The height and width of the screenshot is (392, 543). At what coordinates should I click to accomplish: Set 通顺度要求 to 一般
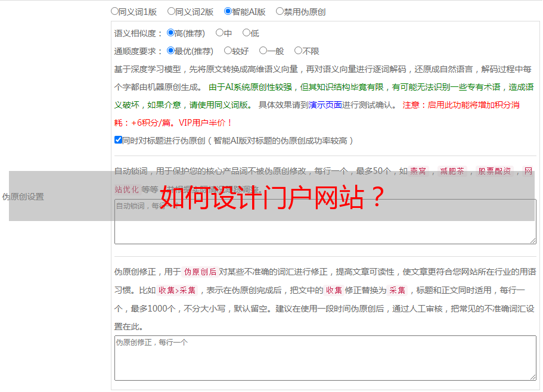tap(263, 51)
